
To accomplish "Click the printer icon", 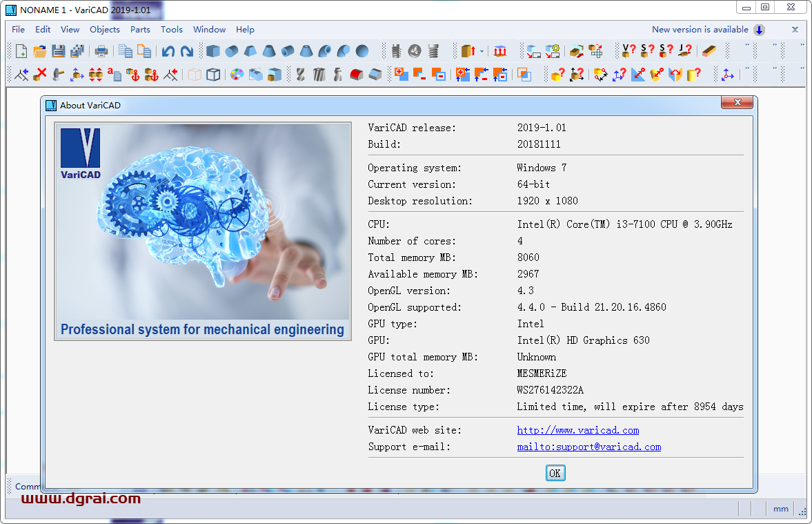I will [101, 51].
